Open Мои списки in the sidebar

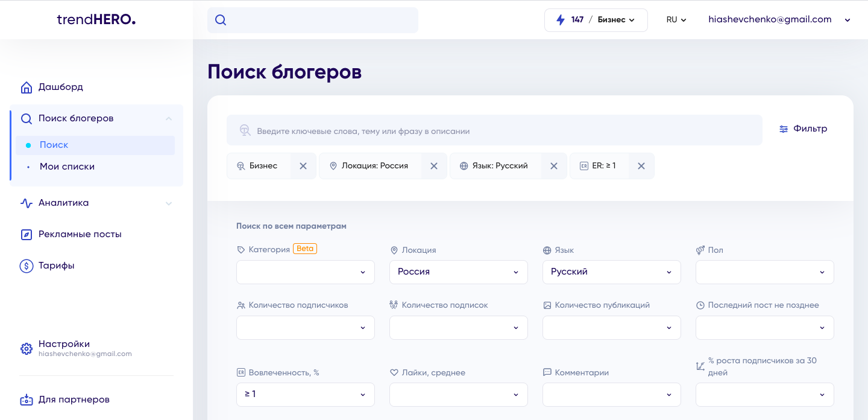67,167
